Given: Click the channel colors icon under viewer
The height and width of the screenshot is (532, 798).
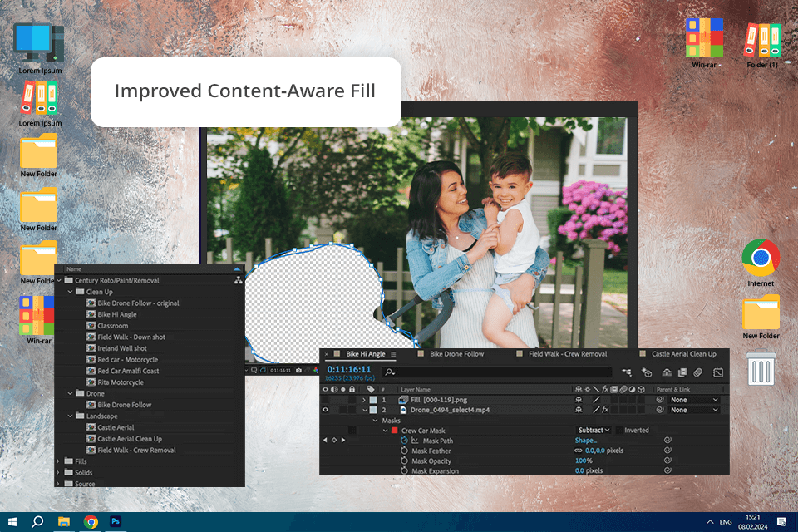Looking at the screenshot, I should pos(316,370).
